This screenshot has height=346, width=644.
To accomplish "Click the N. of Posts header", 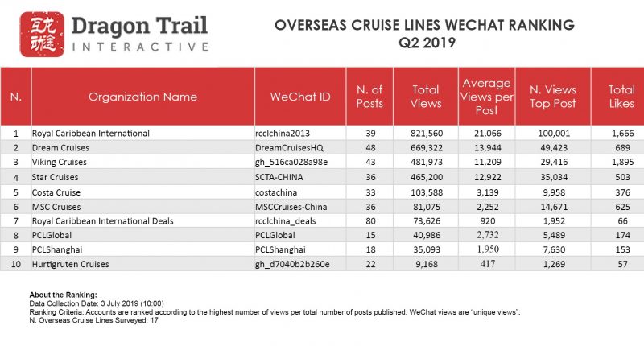I will tap(369, 97).
